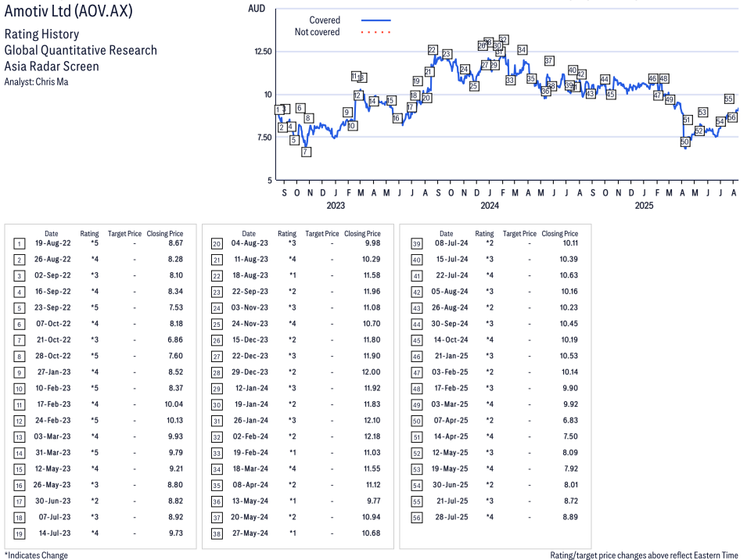Click chart marker 37 on the chart
This screenshot has height=560, width=747.
click(x=549, y=60)
